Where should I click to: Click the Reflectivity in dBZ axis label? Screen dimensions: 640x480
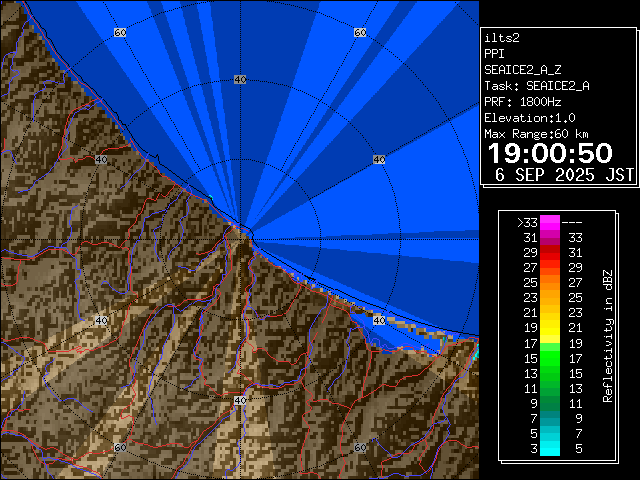tap(607, 335)
